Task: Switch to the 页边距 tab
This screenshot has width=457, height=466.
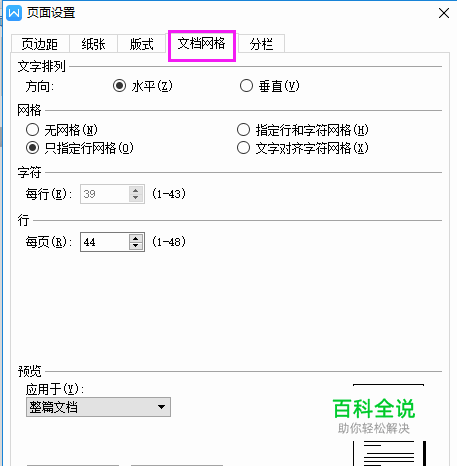Action: click(x=40, y=44)
